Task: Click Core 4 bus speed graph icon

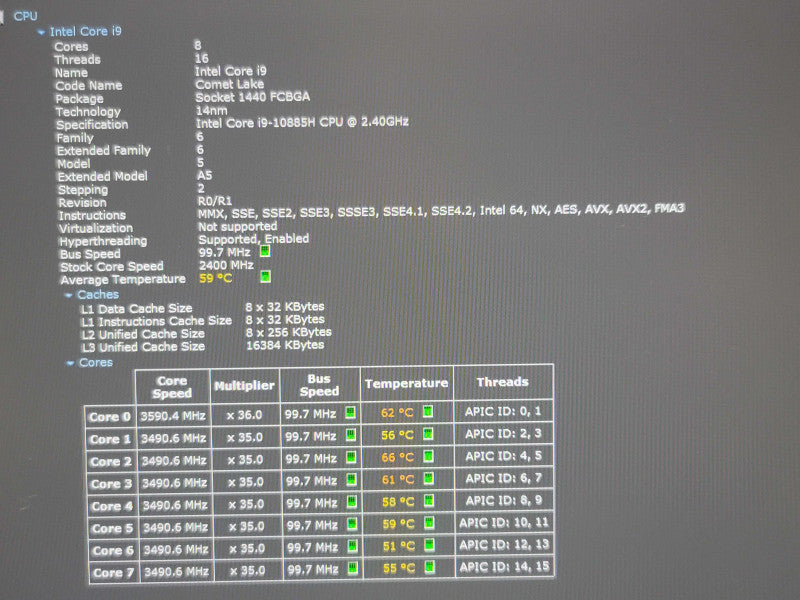Action: tap(352, 502)
